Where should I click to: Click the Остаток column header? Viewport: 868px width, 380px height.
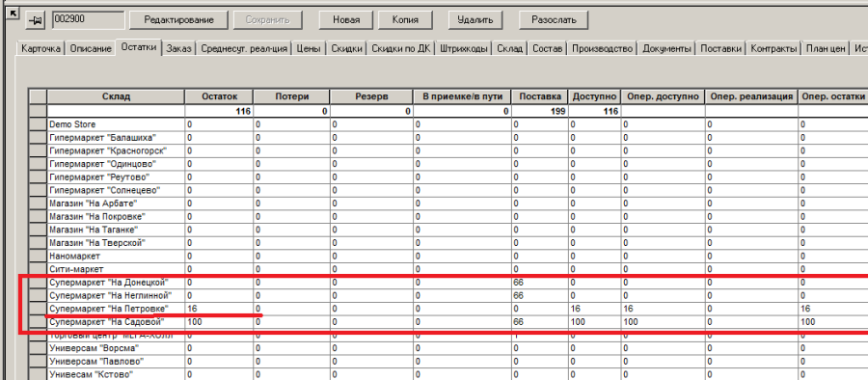[219, 96]
